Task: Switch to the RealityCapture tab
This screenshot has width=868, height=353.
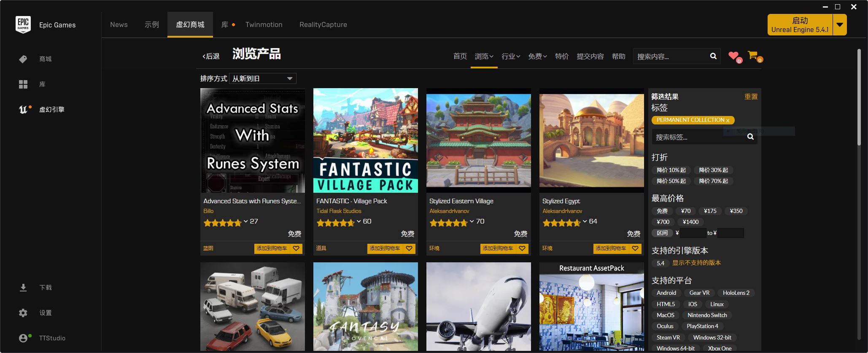Action: (x=323, y=24)
